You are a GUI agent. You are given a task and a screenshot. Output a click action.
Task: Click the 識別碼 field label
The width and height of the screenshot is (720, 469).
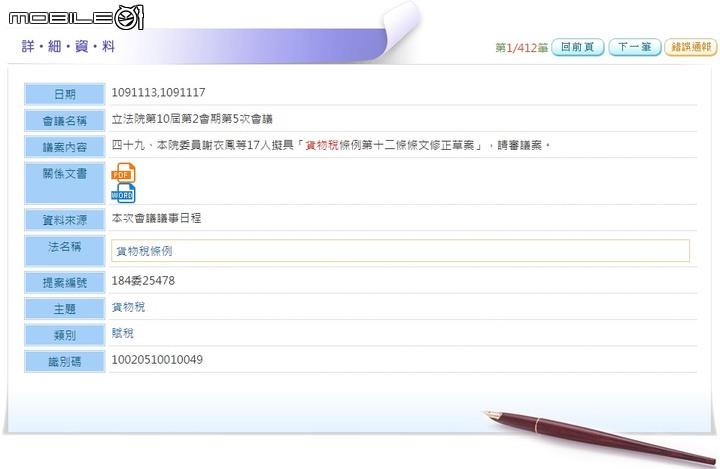[x=65, y=362]
